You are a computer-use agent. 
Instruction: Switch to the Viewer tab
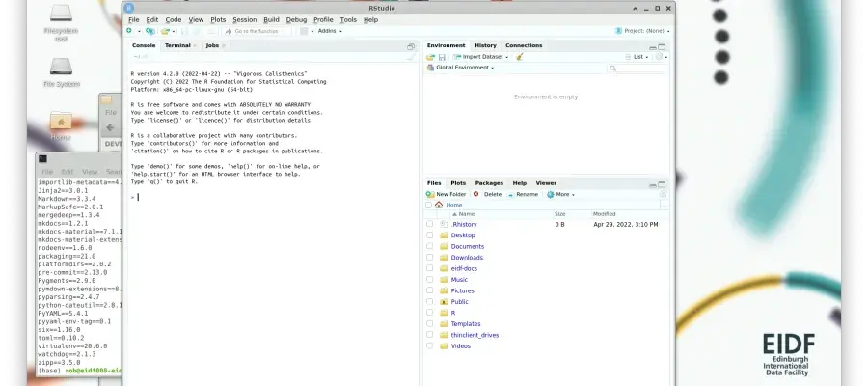click(x=546, y=183)
